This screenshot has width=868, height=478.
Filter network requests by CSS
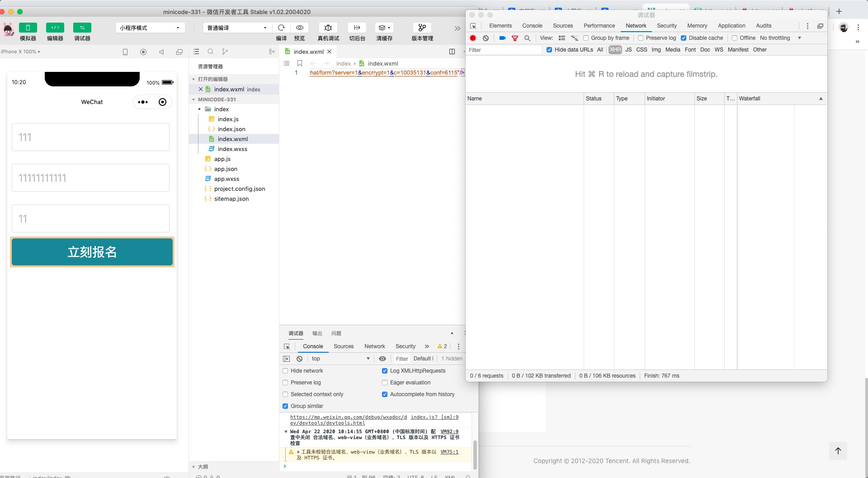pos(642,50)
